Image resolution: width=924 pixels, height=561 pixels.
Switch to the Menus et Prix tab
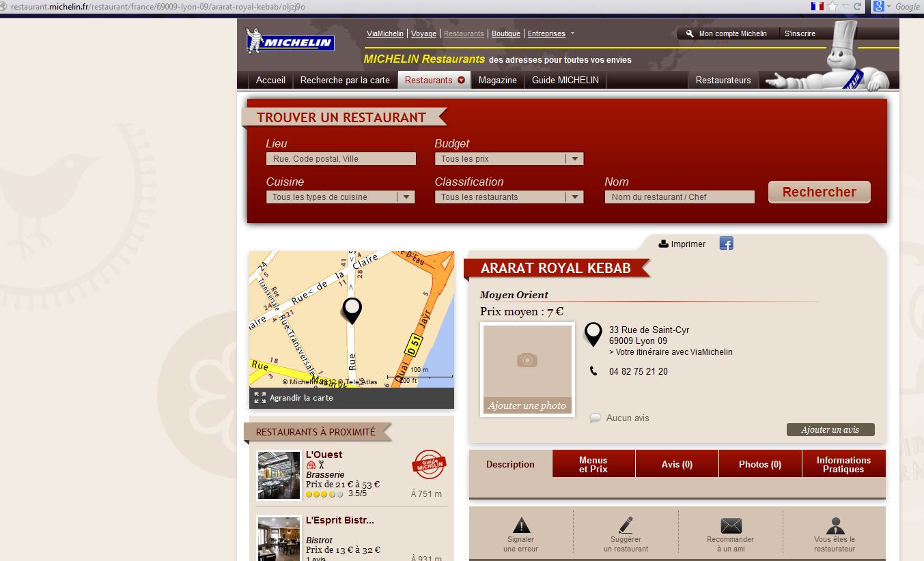593,464
